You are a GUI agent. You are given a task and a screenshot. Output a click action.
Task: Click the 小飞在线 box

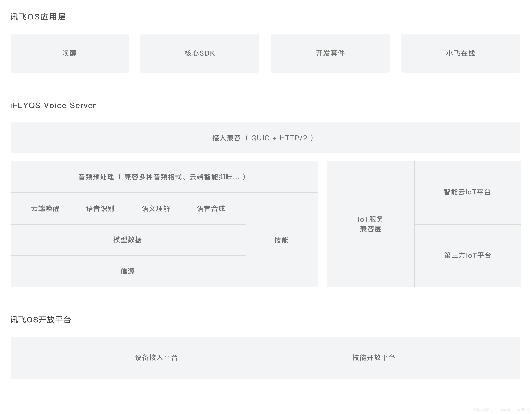(460, 53)
